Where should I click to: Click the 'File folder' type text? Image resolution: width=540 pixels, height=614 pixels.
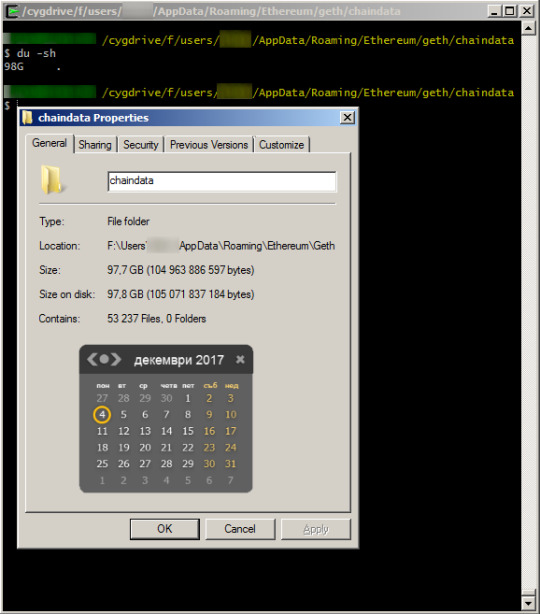click(x=128, y=222)
